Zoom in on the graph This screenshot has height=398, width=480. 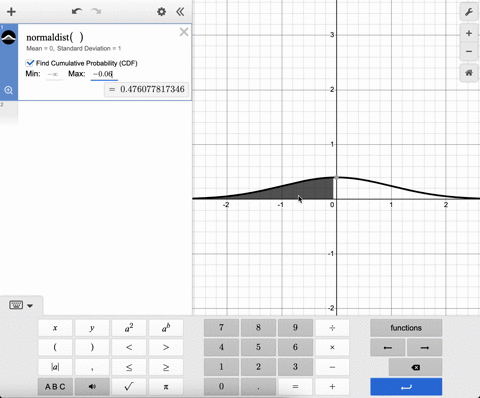click(x=469, y=33)
